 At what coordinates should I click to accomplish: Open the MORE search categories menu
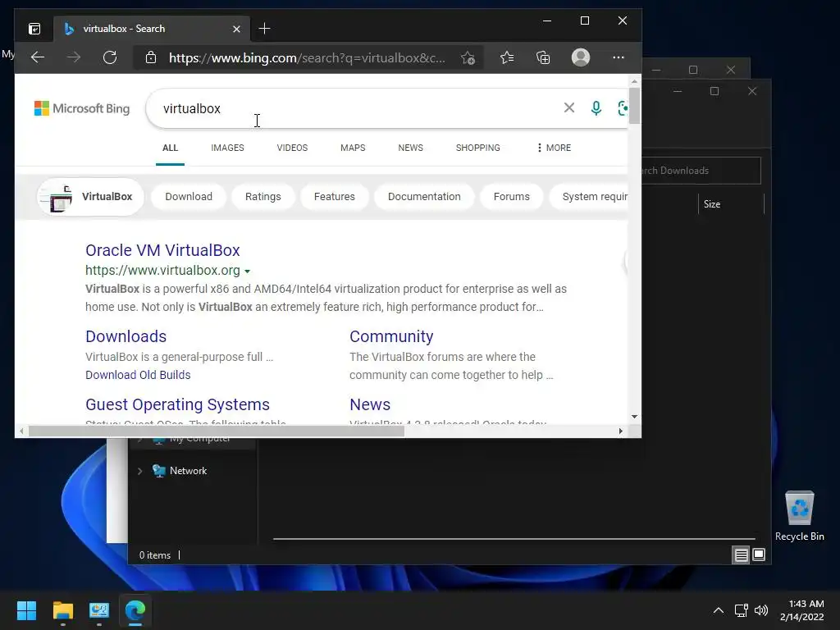[554, 148]
